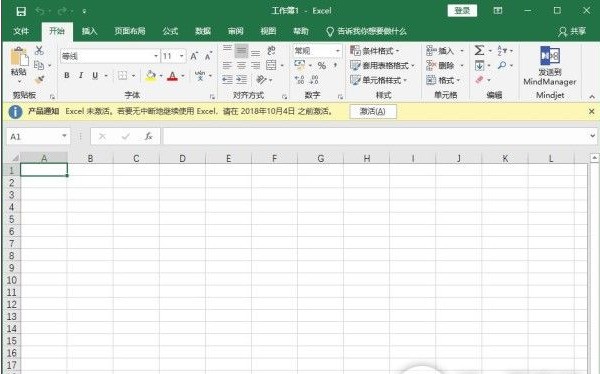This screenshot has height=374, width=600.
Task: Click the percent style icon
Action: [x=322, y=65]
